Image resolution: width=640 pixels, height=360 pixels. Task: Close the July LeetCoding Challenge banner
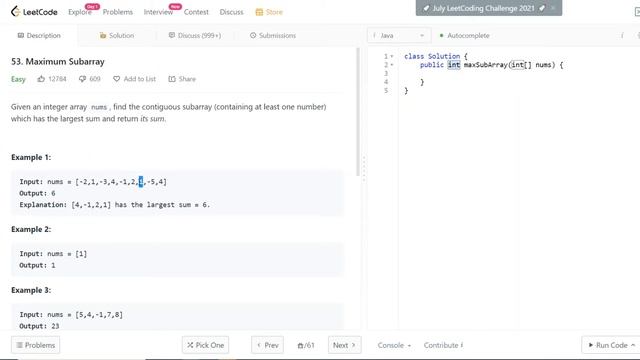[x=553, y=8]
